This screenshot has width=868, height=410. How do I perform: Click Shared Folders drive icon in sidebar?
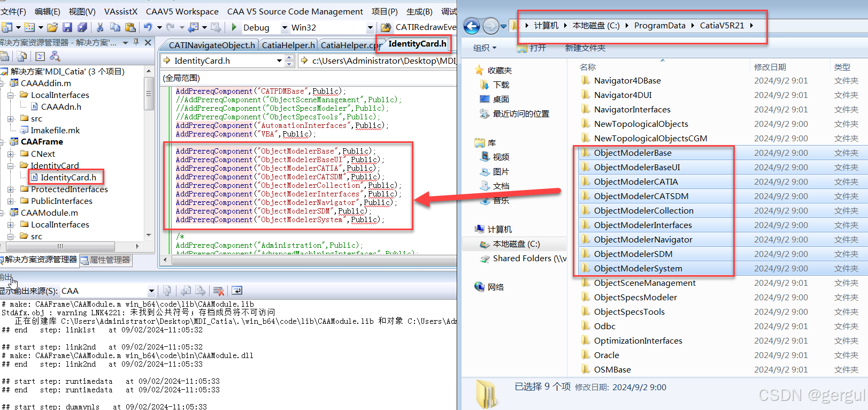tap(485, 259)
